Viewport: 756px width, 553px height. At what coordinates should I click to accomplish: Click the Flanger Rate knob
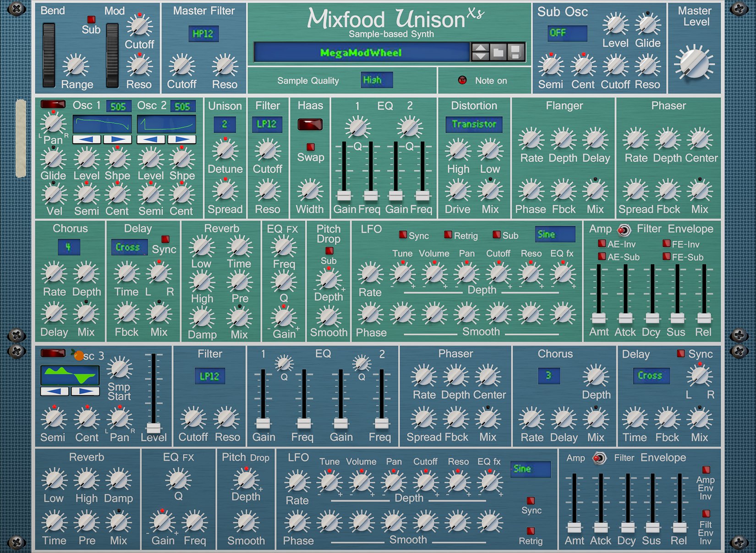[531, 140]
